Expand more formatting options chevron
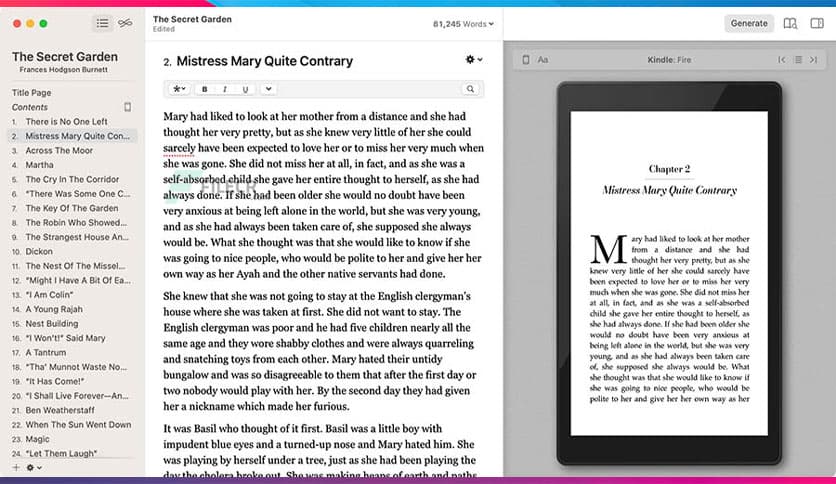This screenshot has height=484, width=836. [x=269, y=89]
